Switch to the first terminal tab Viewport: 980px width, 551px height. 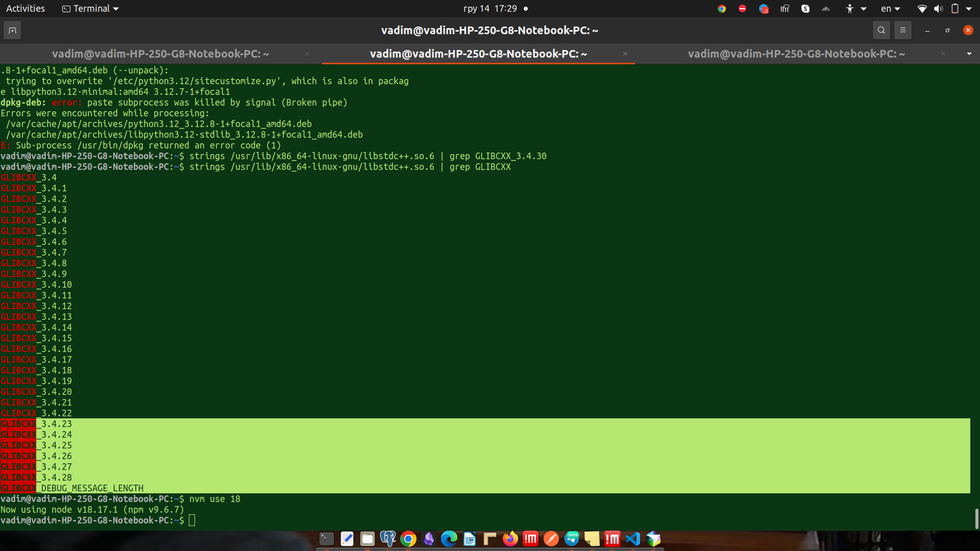[160, 54]
